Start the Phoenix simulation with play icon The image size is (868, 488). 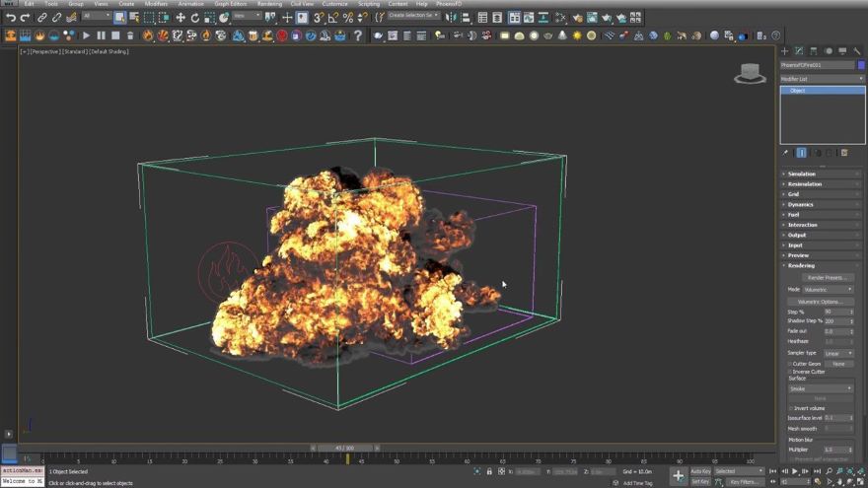point(86,35)
